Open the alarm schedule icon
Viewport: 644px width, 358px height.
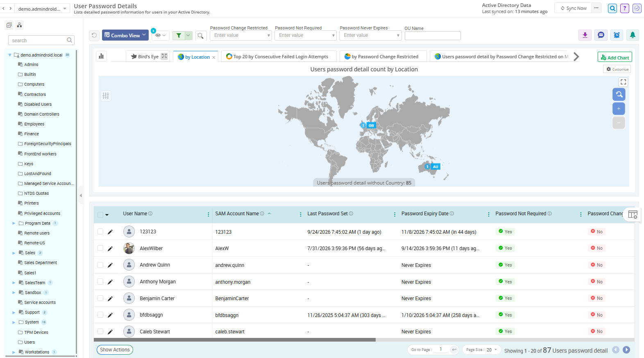click(617, 35)
